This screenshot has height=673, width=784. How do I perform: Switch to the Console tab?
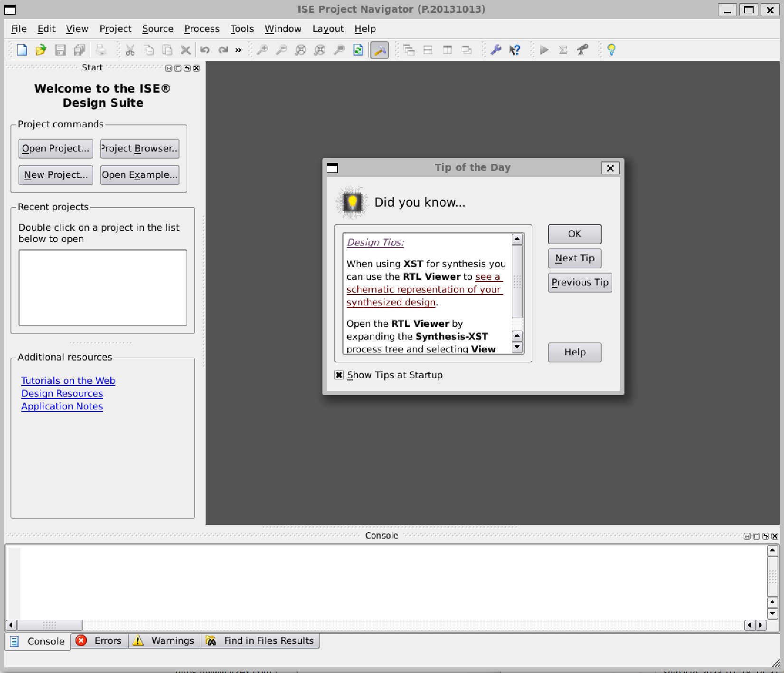tap(38, 641)
